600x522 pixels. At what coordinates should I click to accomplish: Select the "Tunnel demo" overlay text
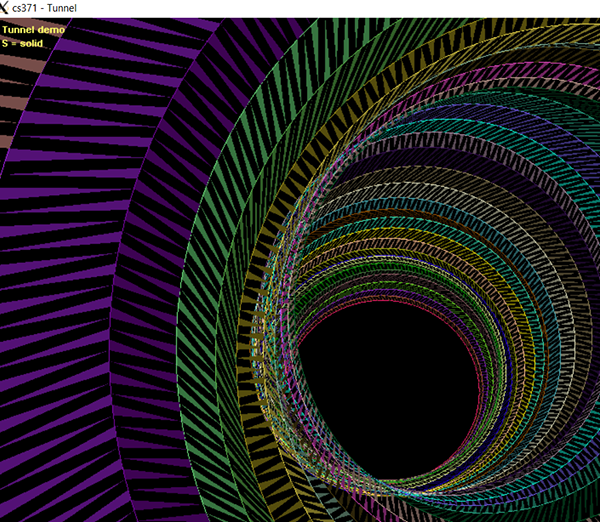pos(34,30)
